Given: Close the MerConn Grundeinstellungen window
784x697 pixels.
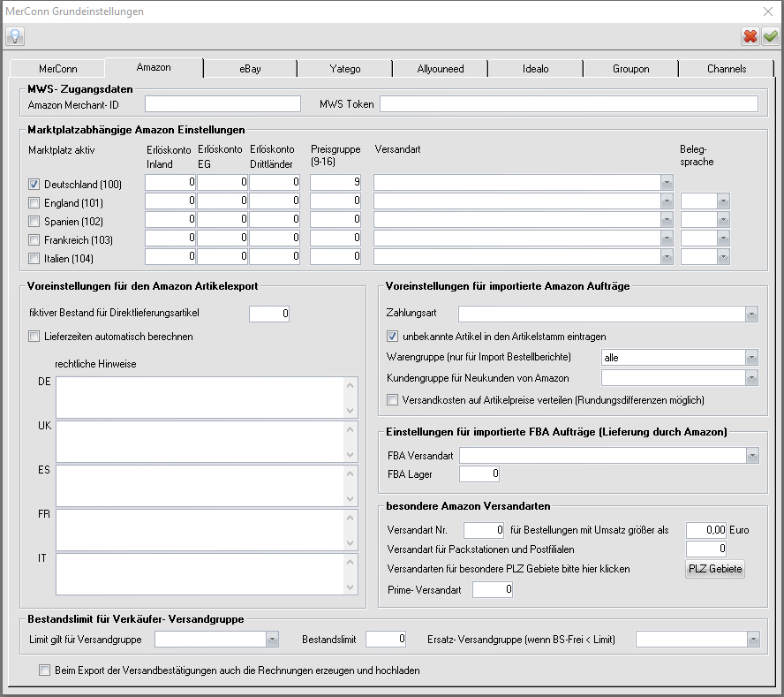Looking at the screenshot, I should (768, 11).
